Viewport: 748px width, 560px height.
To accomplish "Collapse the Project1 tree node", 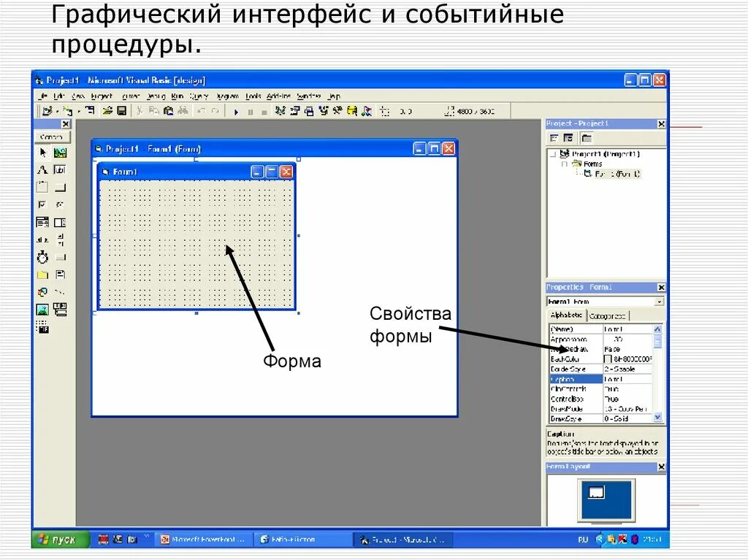I will tap(554, 154).
